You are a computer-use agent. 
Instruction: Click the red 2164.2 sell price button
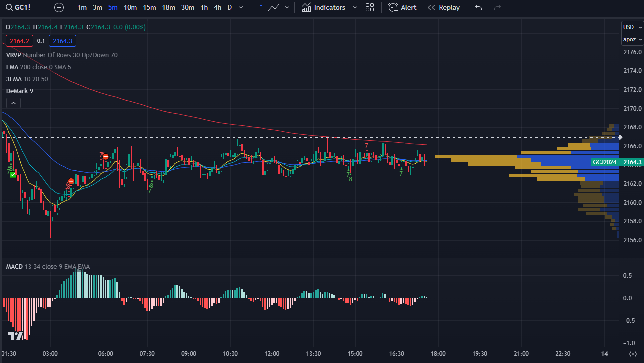tap(19, 41)
